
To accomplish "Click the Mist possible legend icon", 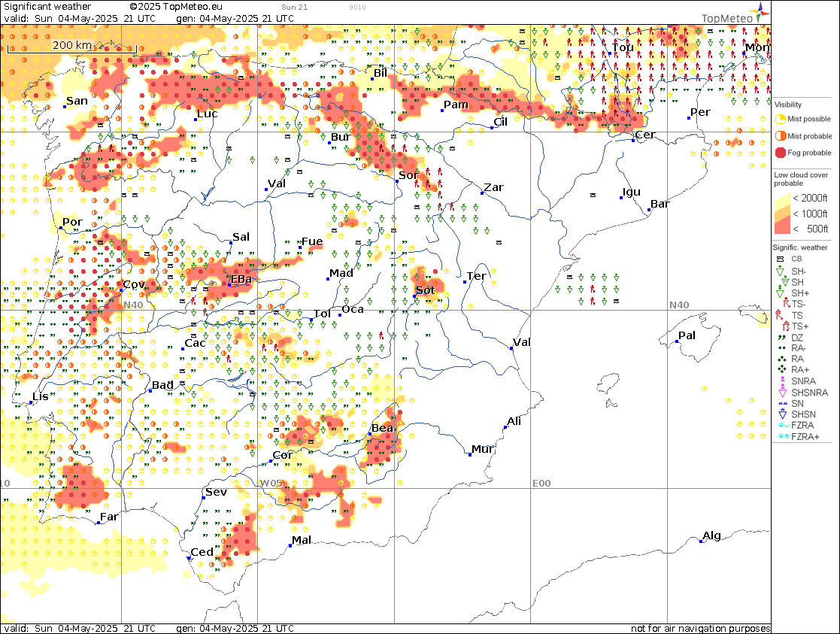I will (780, 119).
